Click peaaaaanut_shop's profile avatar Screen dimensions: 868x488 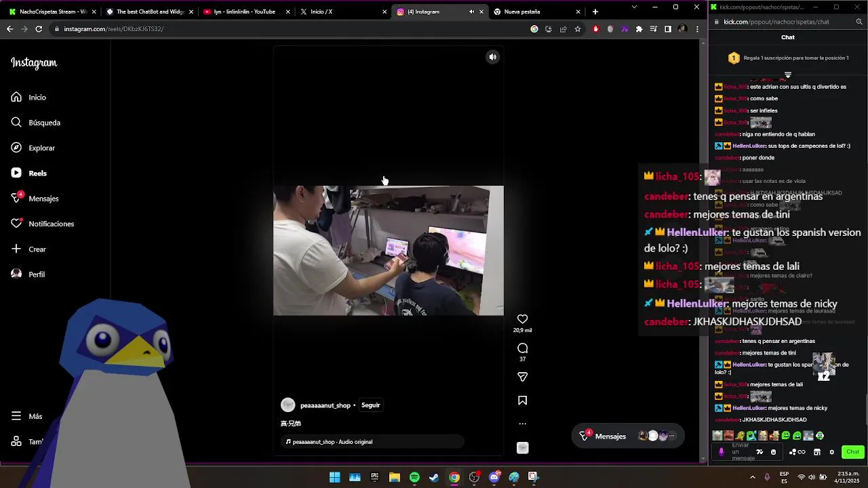[288, 405]
